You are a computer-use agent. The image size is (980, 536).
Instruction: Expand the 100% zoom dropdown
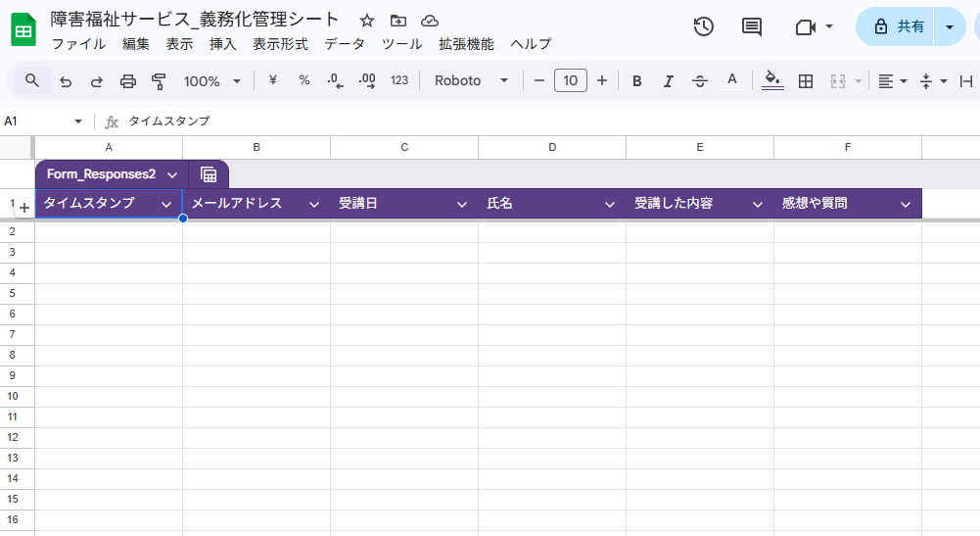[x=212, y=81]
